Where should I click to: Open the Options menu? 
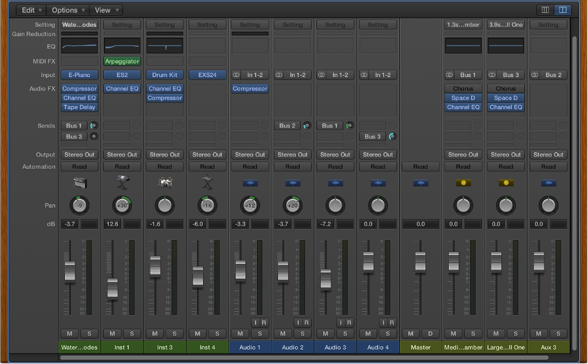[x=67, y=10]
